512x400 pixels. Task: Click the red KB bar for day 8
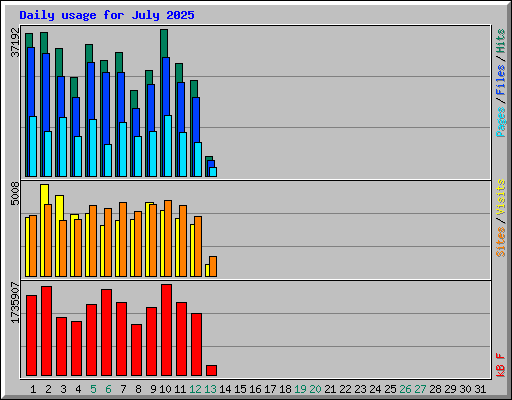point(136,350)
